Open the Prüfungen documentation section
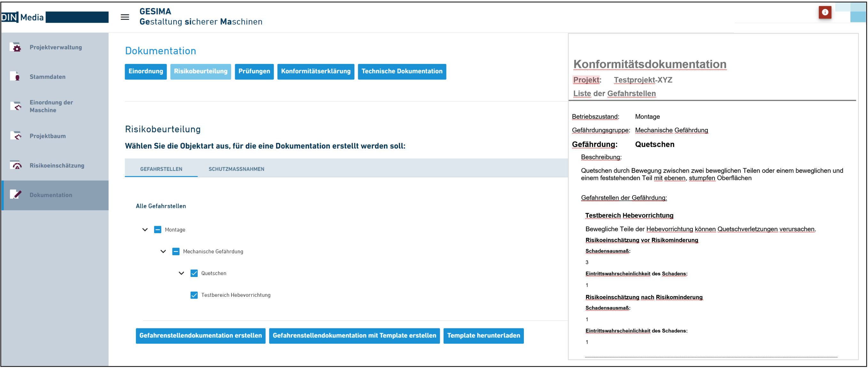This screenshot has height=368, width=868. pos(254,72)
